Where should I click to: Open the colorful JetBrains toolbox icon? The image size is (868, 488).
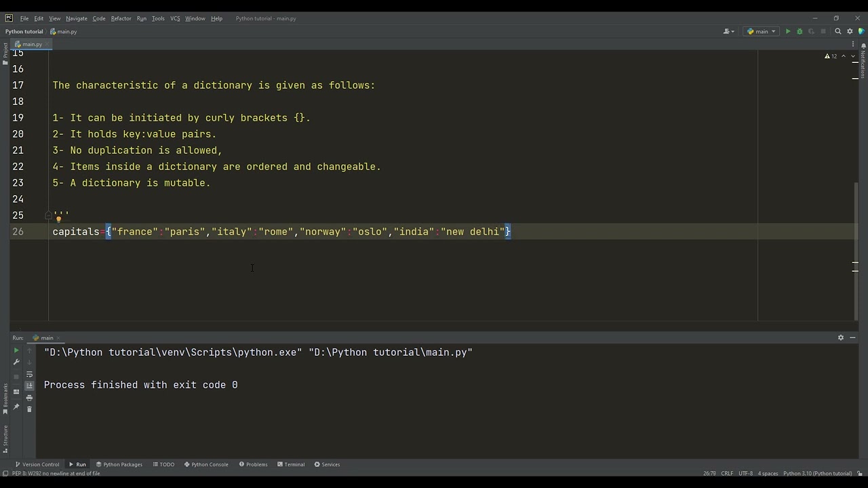861,31
